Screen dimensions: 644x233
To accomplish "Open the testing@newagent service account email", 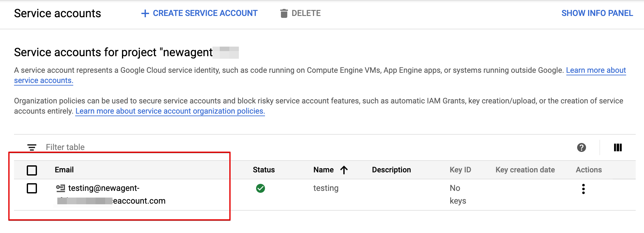I will (x=104, y=188).
